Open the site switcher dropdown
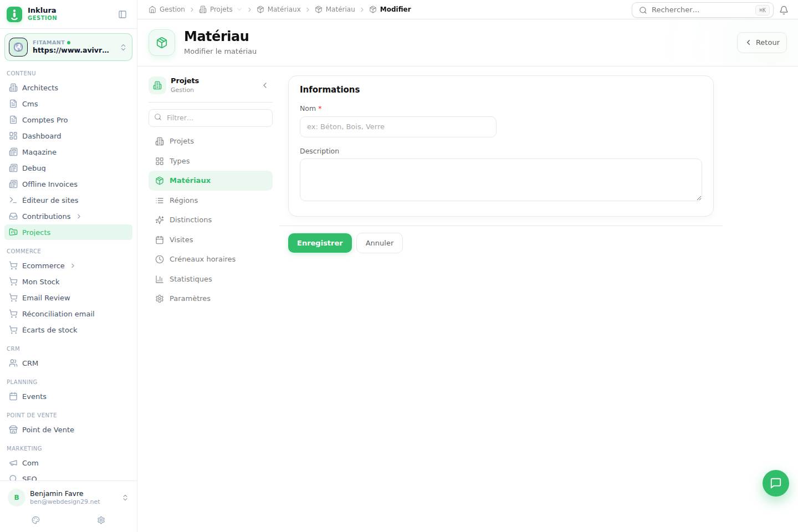 pos(68,47)
